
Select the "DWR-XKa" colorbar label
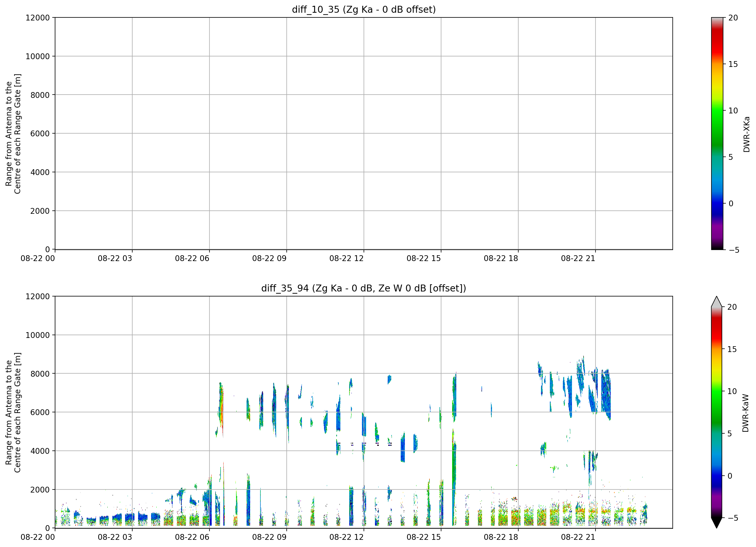(x=746, y=134)
